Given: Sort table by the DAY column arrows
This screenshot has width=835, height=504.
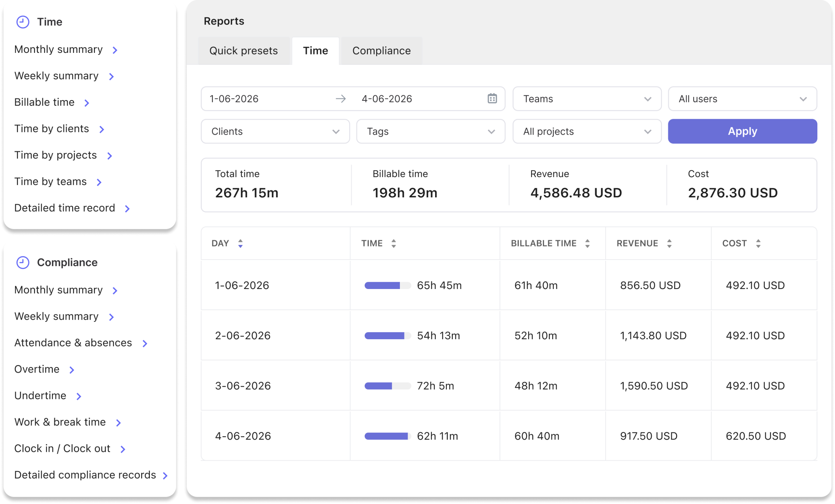Looking at the screenshot, I should 240,243.
